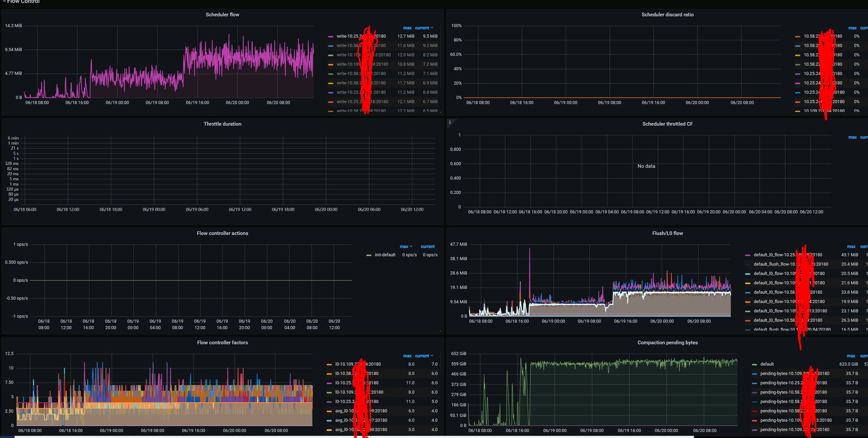Toggle default series in Compaction pending bytes legend
Image resolution: width=868 pixels, height=438 pixels.
tap(767, 364)
